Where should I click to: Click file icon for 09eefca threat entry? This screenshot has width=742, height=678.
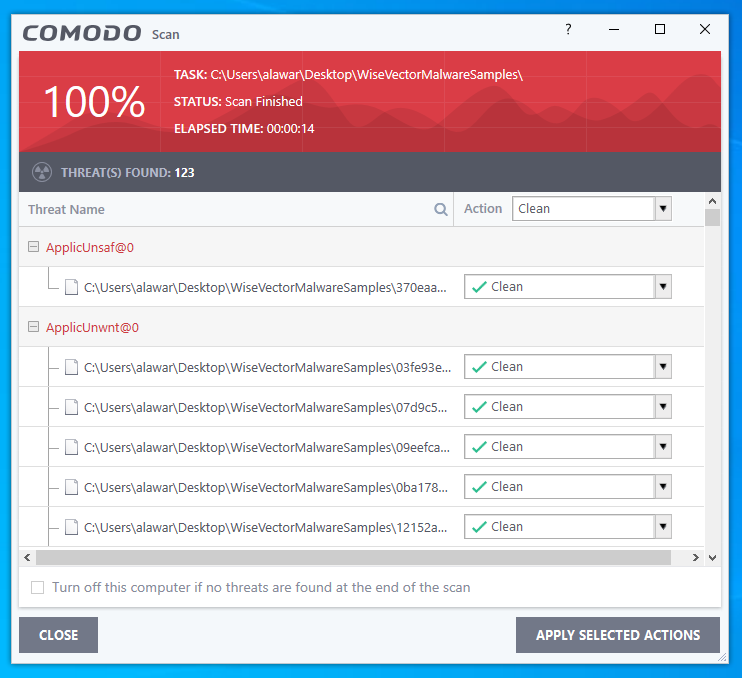(x=71, y=447)
